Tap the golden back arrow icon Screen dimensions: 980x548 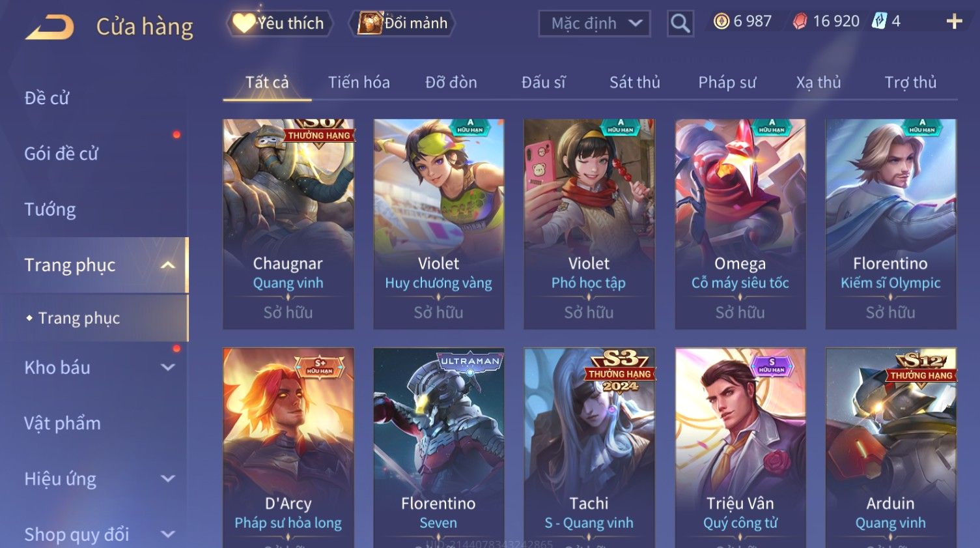coord(49,27)
